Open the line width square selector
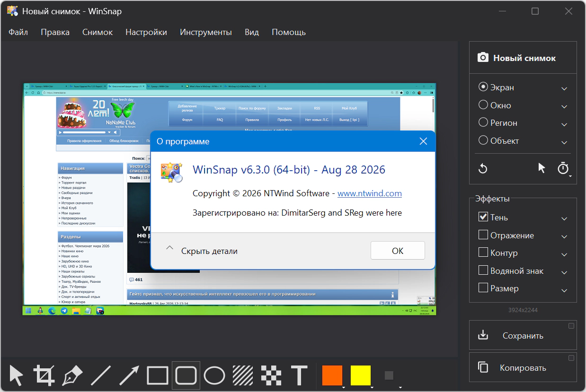The image size is (586, 392). pos(389,375)
